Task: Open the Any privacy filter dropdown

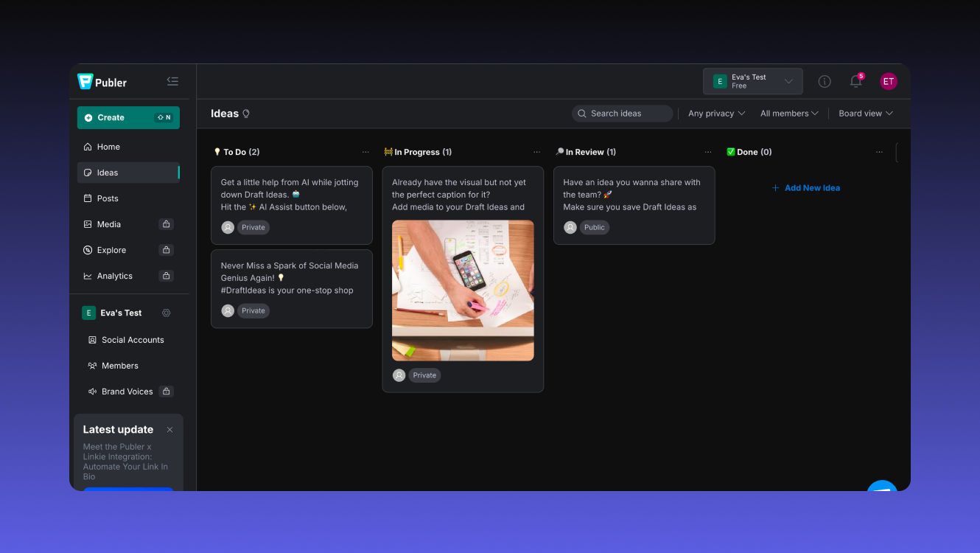Action: [716, 114]
